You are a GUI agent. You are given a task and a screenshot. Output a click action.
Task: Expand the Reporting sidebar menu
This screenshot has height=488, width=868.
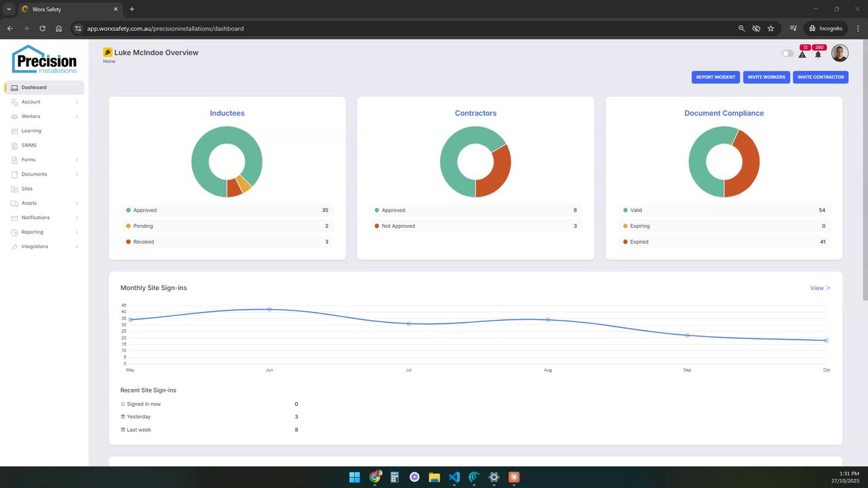pyautogui.click(x=44, y=232)
